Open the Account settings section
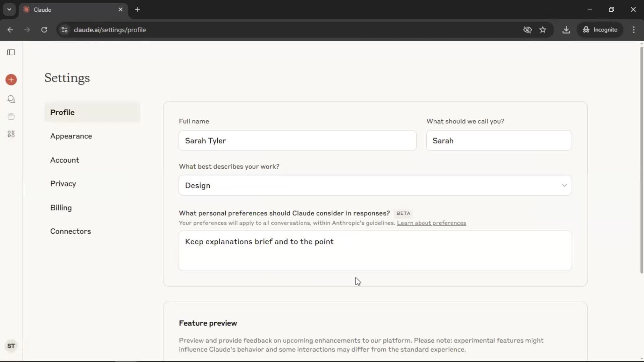Image resolution: width=644 pixels, height=362 pixels. pos(92,160)
